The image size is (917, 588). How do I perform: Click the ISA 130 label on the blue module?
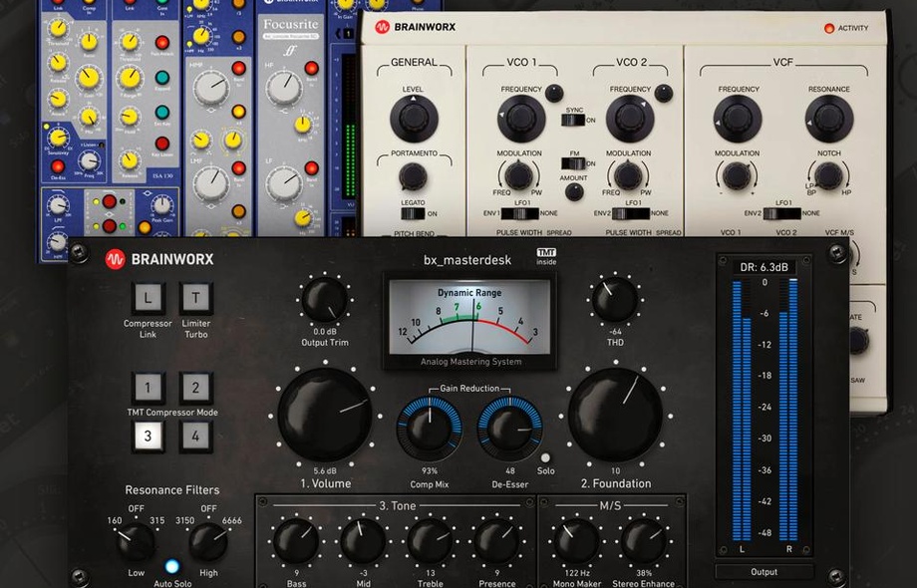pyautogui.click(x=163, y=174)
